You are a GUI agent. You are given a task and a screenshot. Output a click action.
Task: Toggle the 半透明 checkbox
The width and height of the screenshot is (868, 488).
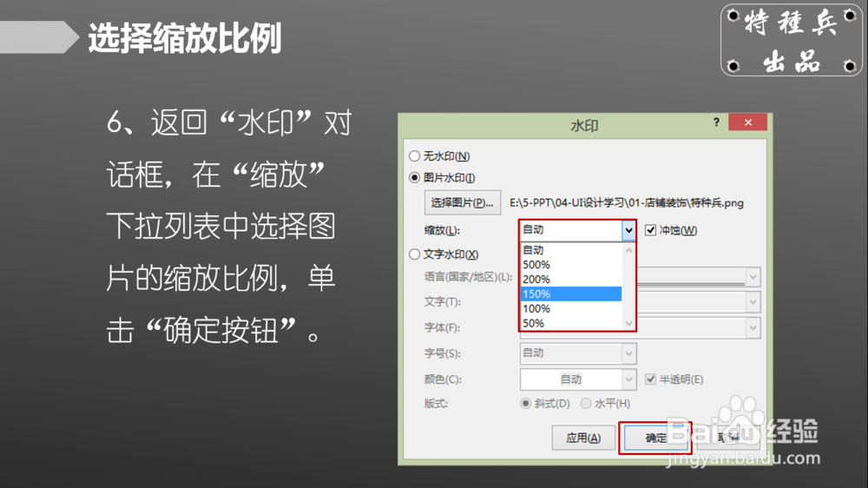tap(650, 379)
